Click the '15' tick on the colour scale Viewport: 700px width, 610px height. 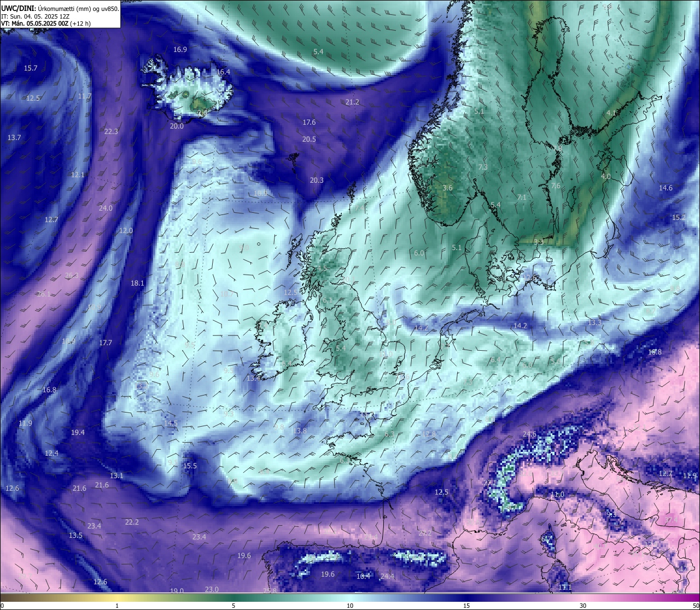click(466, 606)
